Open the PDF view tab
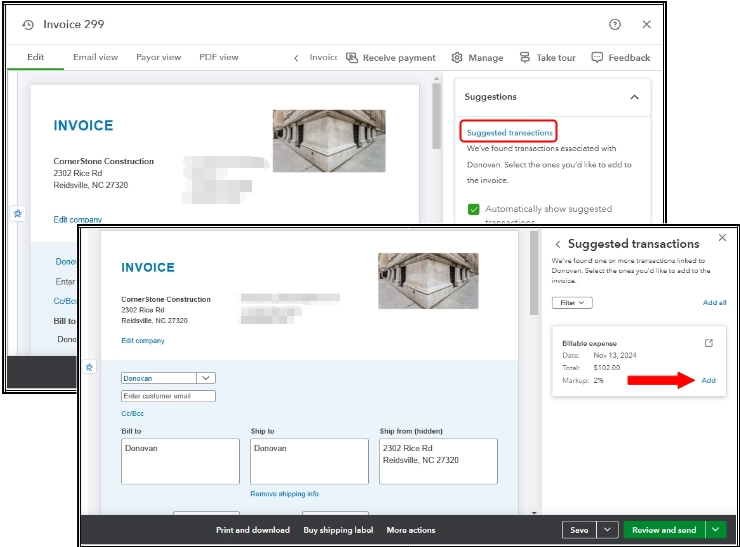The height and width of the screenshot is (547, 740). tap(219, 57)
